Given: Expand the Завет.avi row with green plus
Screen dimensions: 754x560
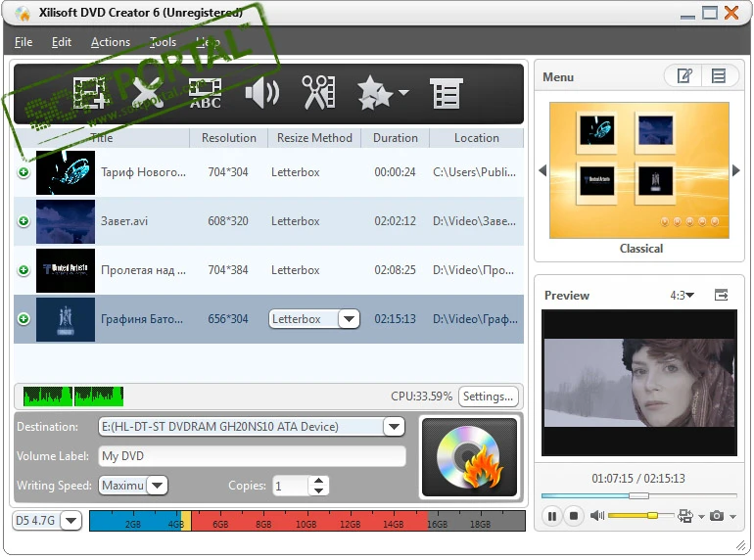Looking at the screenshot, I should (x=24, y=221).
